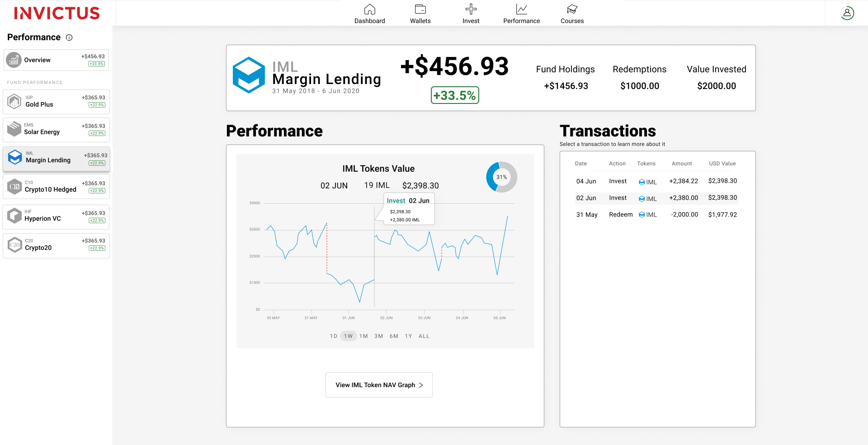Click the Crypto10 Hedged fund icon
868x445 pixels.
tap(15, 186)
